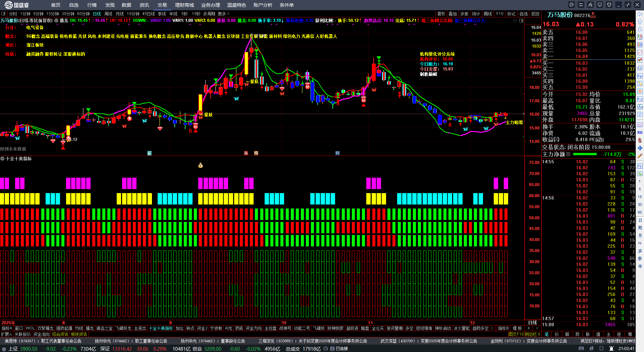The image size is (644, 352).
Task: Click the crosshair target icon in status bar
Action: [601, 349]
